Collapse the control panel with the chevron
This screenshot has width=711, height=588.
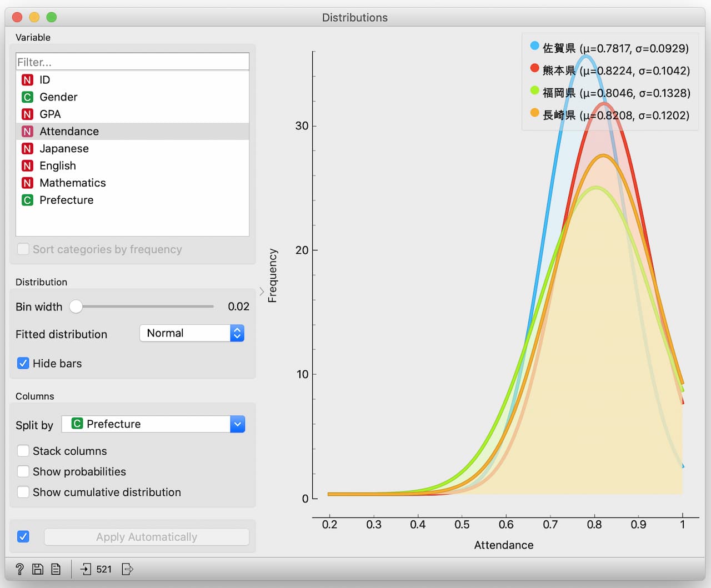[262, 292]
